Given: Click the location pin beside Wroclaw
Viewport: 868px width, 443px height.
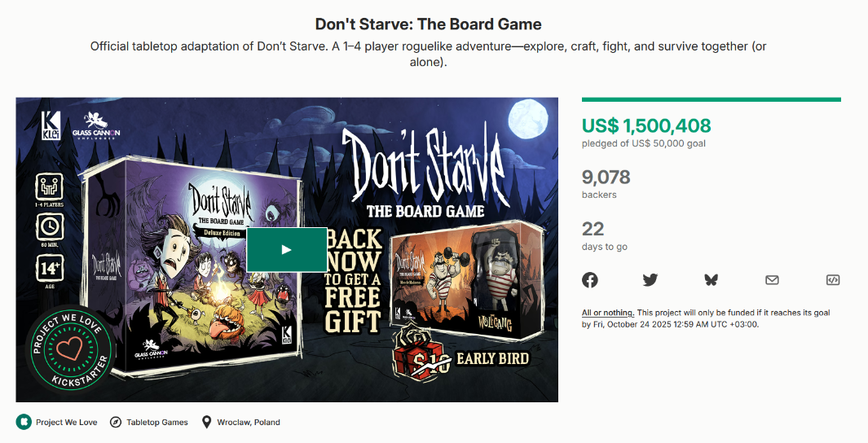Looking at the screenshot, I should click(207, 422).
